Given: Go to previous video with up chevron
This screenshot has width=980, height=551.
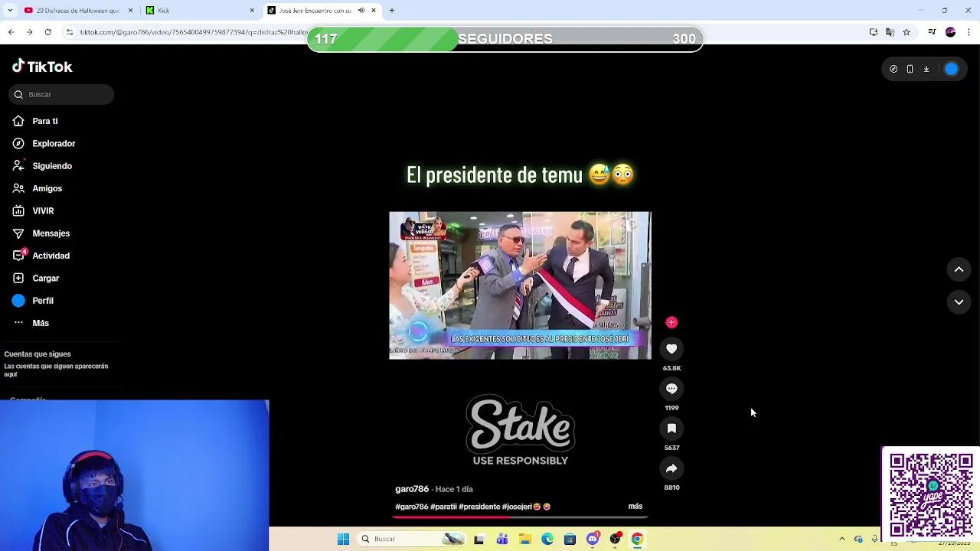Looking at the screenshot, I should click(x=959, y=269).
